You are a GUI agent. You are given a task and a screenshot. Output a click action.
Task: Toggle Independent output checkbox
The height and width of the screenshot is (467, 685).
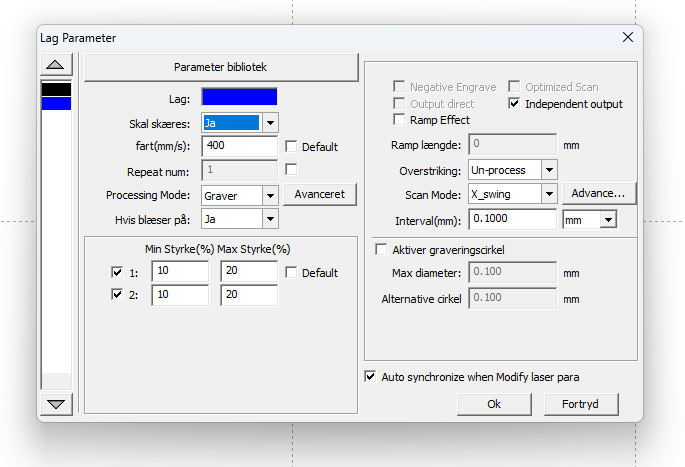click(514, 104)
